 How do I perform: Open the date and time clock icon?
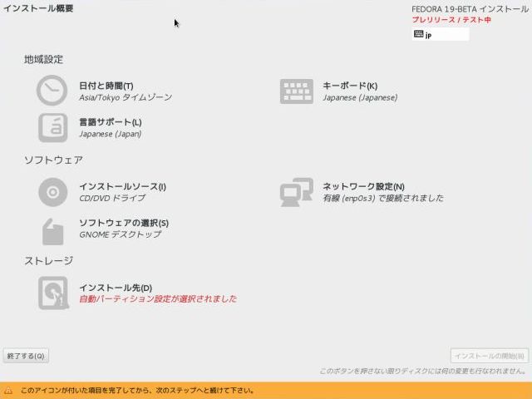coord(52,91)
